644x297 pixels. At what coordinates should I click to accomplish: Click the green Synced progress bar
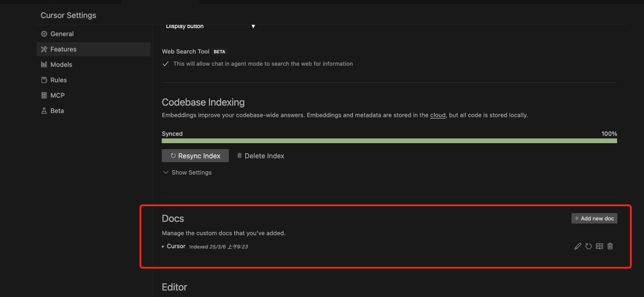[x=389, y=141]
